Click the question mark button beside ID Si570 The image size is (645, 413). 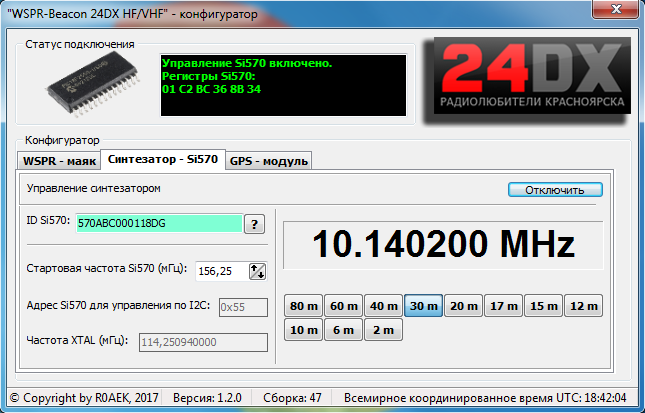tap(254, 224)
